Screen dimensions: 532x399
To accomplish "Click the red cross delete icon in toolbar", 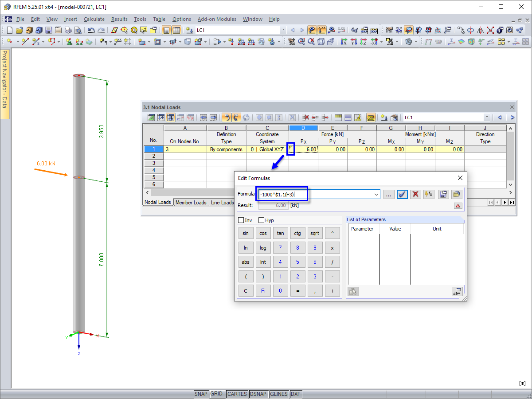I will [490, 30].
